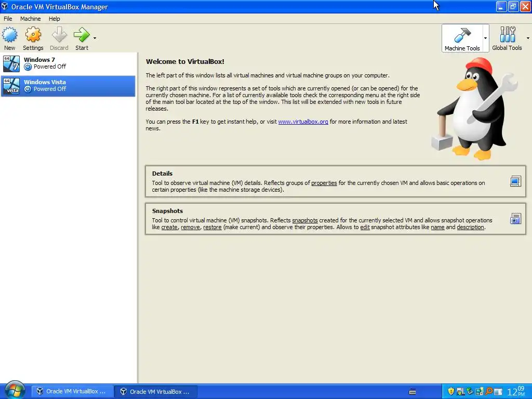Click the New virtual machine icon
The height and width of the screenshot is (399, 532).
coord(10,35)
